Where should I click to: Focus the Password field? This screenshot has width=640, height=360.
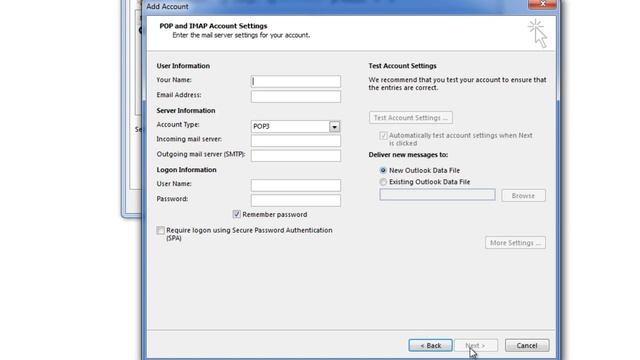(296, 200)
